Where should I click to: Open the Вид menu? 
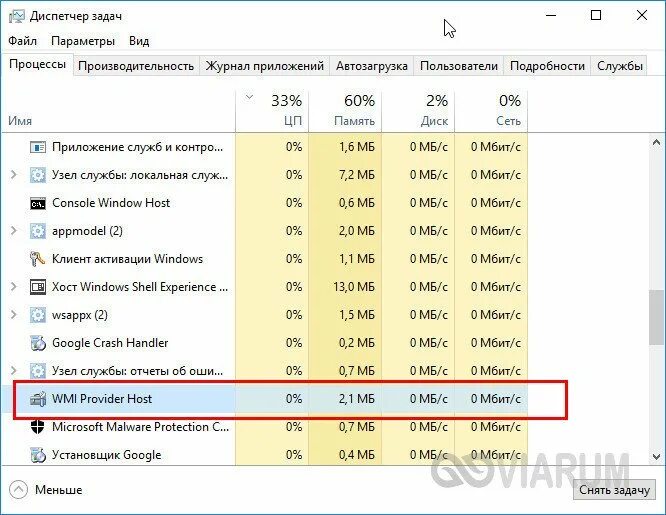tap(139, 41)
